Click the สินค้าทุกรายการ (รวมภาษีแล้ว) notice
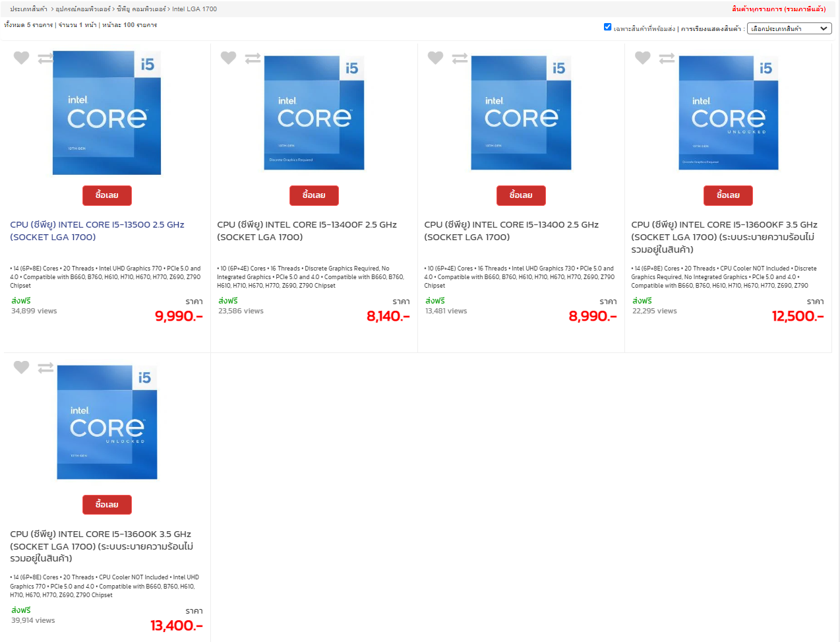 click(779, 9)
